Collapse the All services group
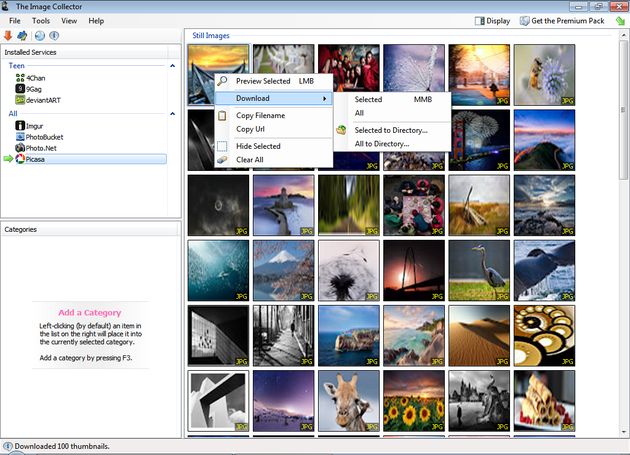The height and width of the screenshot is (455, 630). 172,114
